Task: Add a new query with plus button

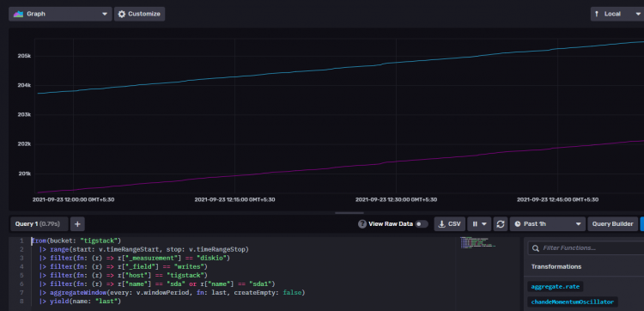Action: 77,224
